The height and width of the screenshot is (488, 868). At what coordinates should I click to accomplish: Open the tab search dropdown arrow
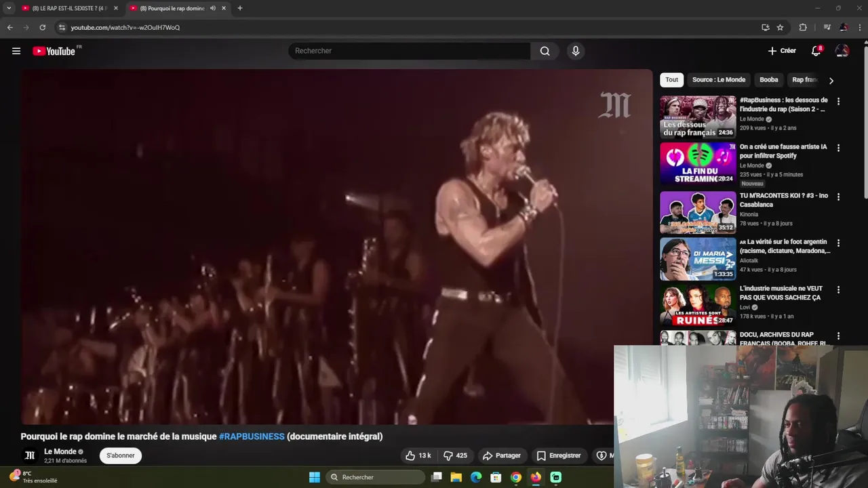pyautogui.click(x=9, y=8)
